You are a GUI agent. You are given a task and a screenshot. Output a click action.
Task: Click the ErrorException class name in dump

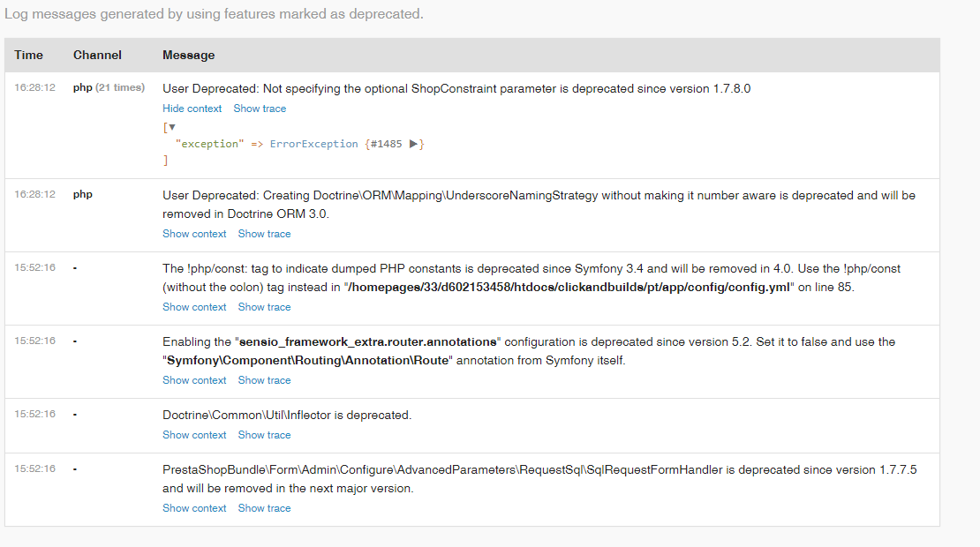tap(313, 144)
